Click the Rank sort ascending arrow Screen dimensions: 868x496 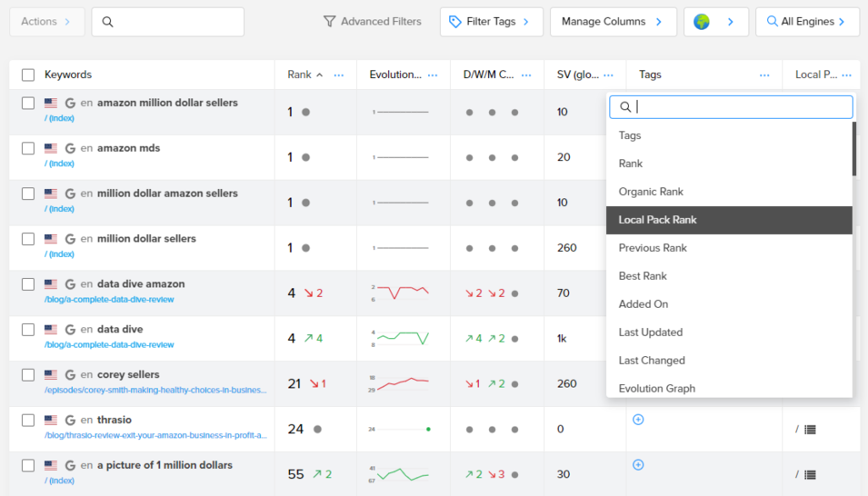(320, 75)
